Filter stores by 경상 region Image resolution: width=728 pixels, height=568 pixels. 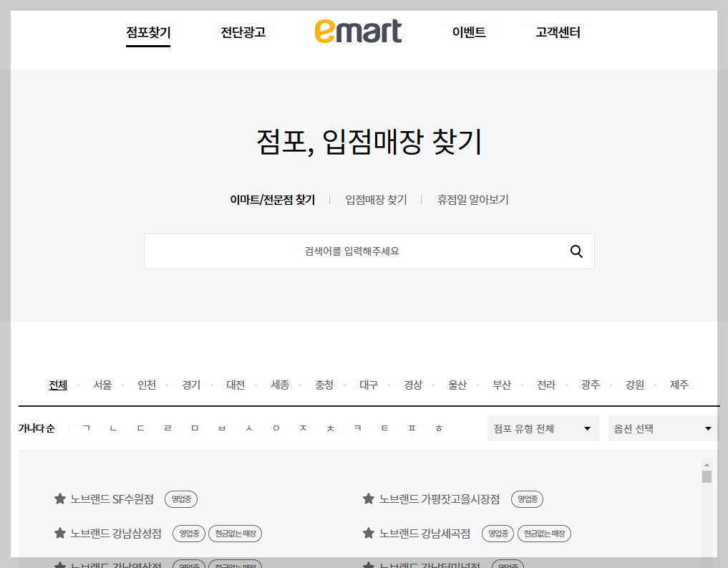tap(413, 385)
